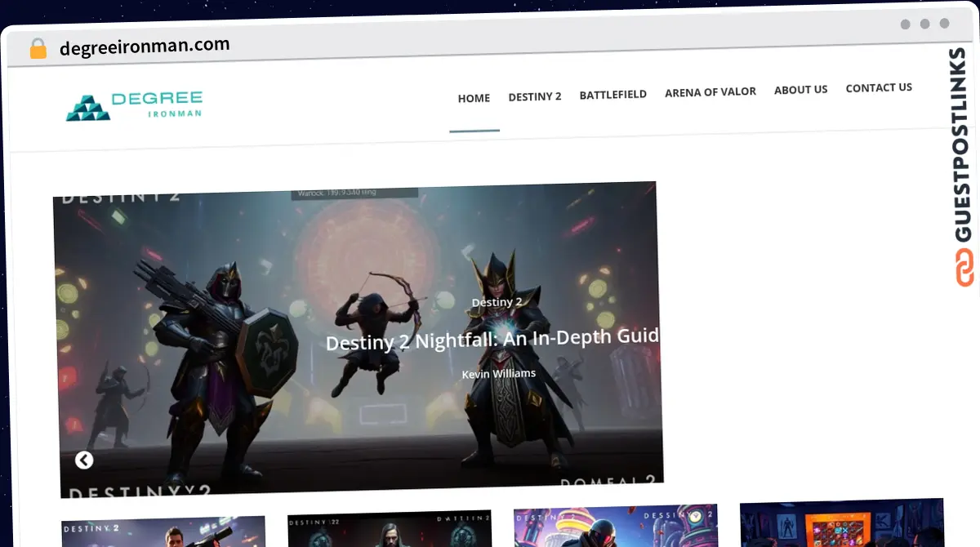
Task: Open second post thumbnail with dark figure
Action: coord(390,530)
